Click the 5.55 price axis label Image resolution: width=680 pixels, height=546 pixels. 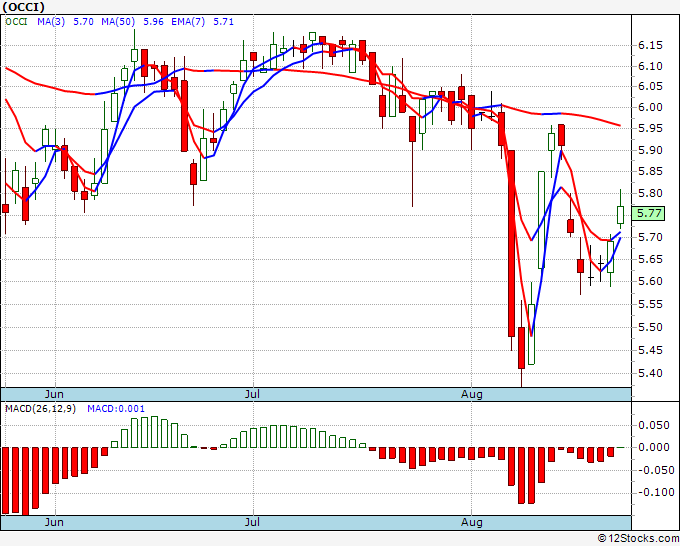tap(650, 304)
